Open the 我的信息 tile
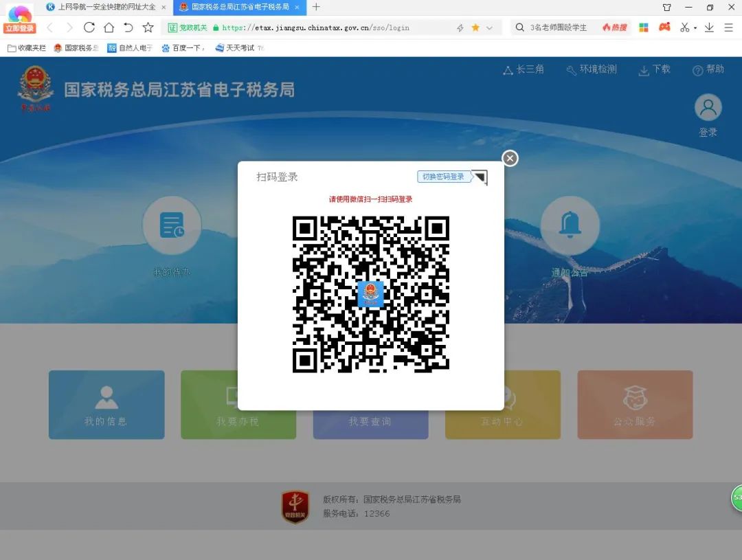The width and height of the screenshot is (742, 560). click(x=106, y=405)
